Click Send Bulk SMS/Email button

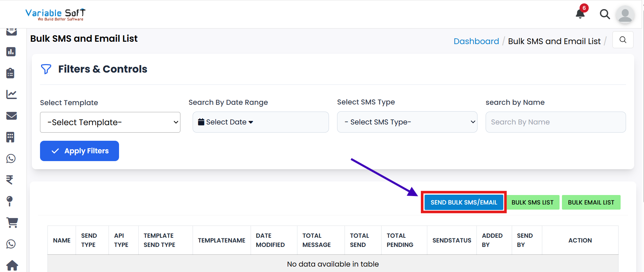pyautogui.click(x=464, y=202)
